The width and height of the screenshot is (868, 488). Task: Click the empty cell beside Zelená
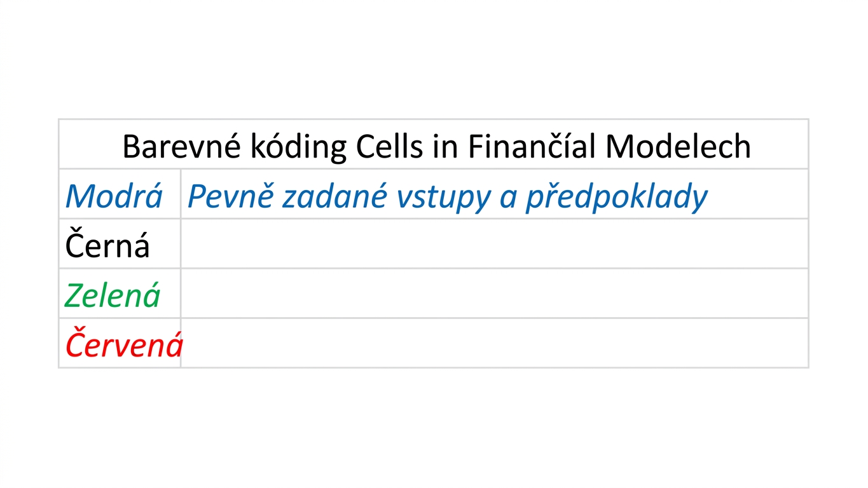coord(494,293)
